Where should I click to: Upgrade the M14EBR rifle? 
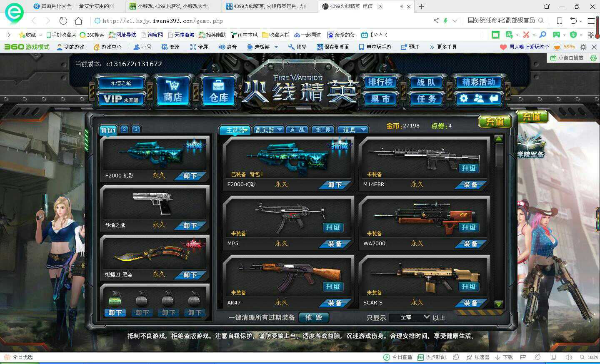(x=469, y=168)
